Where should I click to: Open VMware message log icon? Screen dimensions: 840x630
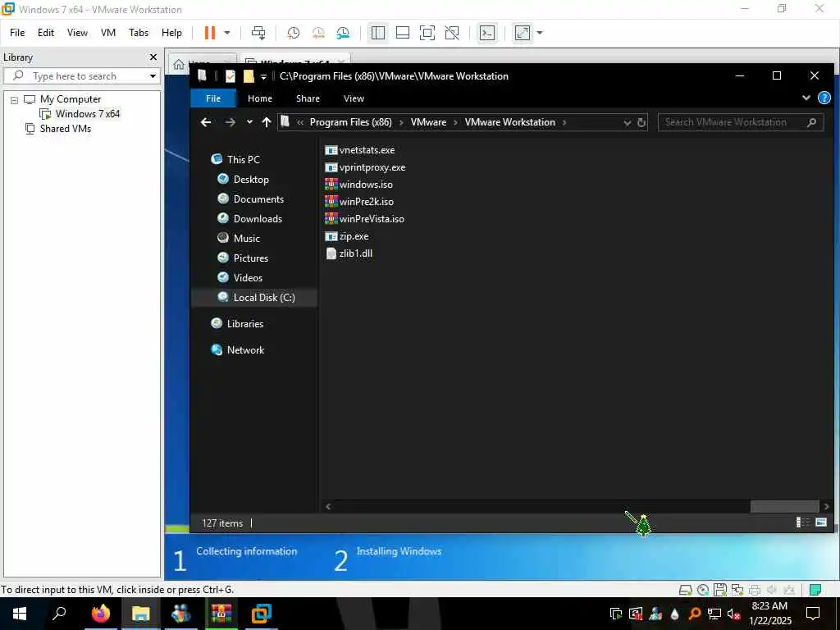(x=815, y=590)
